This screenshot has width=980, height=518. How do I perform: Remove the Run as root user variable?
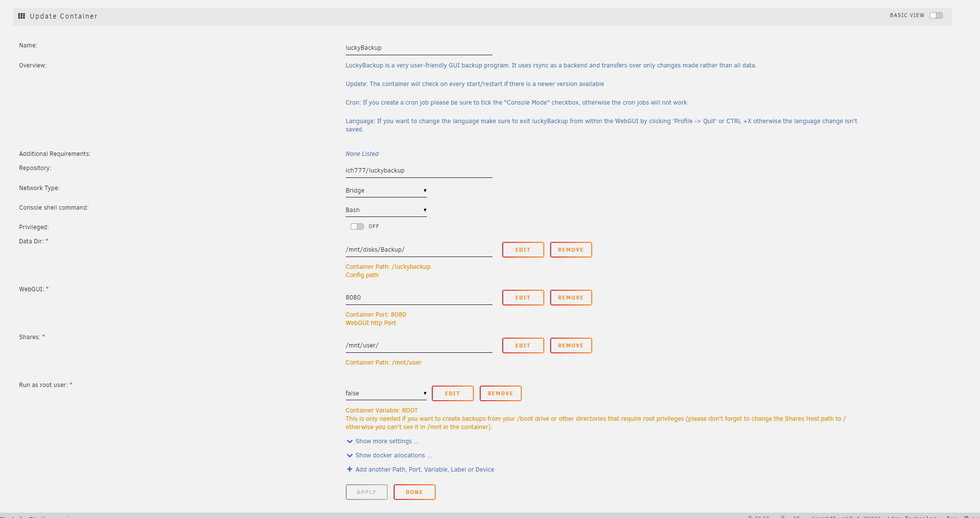click(500, 393)
